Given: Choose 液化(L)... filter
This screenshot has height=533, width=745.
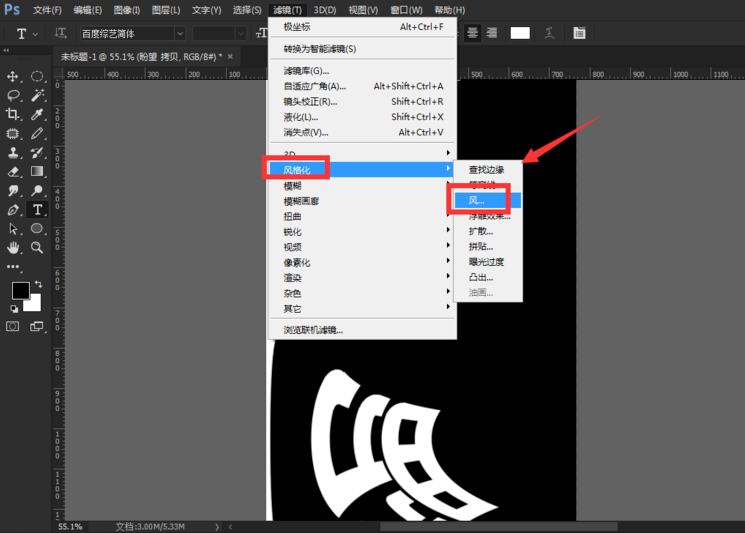Looking at the screenshot, I should pos(363,117).
